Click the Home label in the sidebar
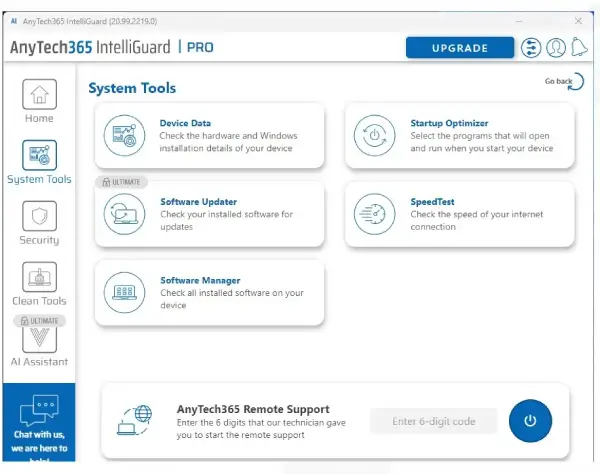Image resolution: width=600 pixels, height=474 pixels. pos(39,118)
